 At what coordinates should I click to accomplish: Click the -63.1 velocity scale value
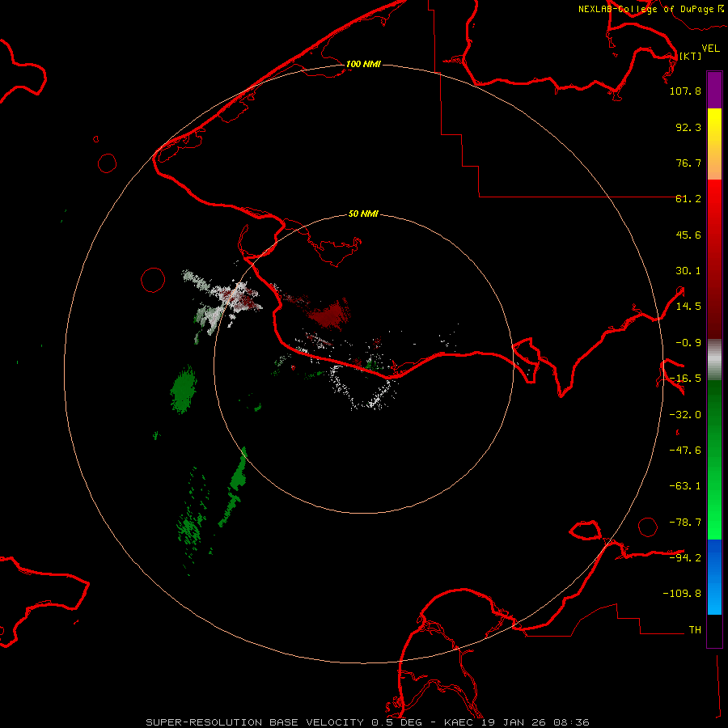pyautogui.click(x=685, y=486)
